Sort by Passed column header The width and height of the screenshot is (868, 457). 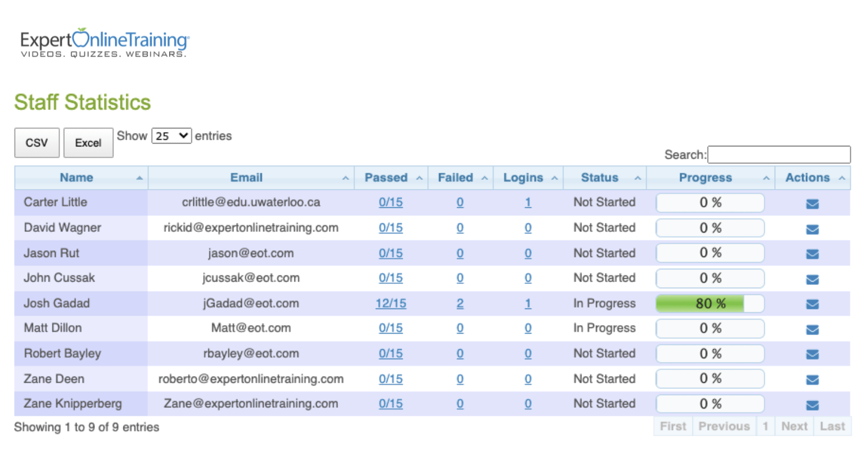coord(391,178)
